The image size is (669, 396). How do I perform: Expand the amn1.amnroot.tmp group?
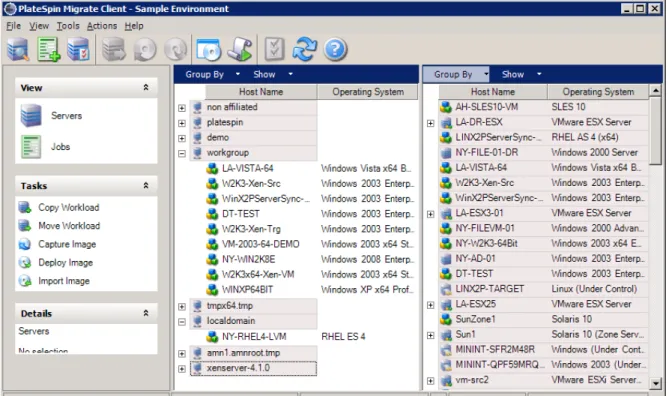tap(182, 354)
